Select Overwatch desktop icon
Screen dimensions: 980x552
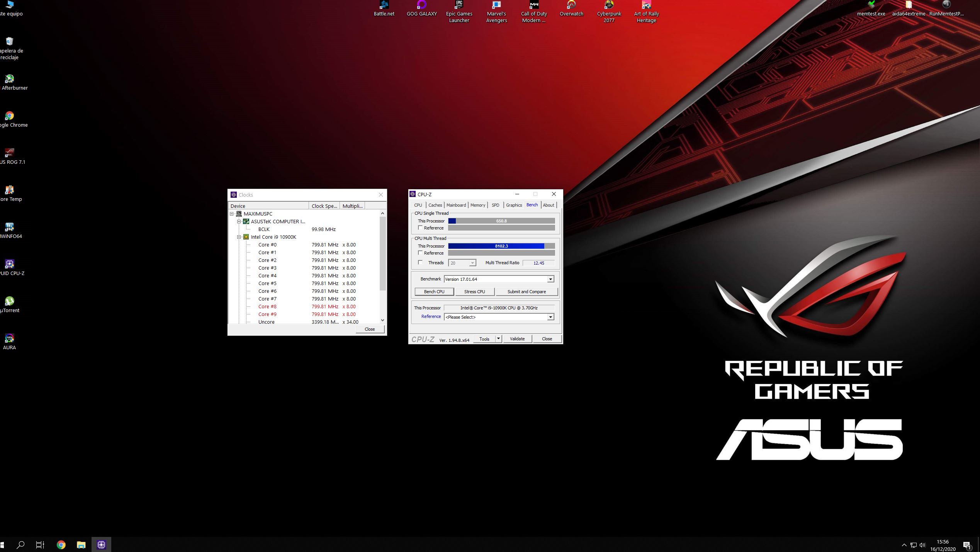click(571, 8)
